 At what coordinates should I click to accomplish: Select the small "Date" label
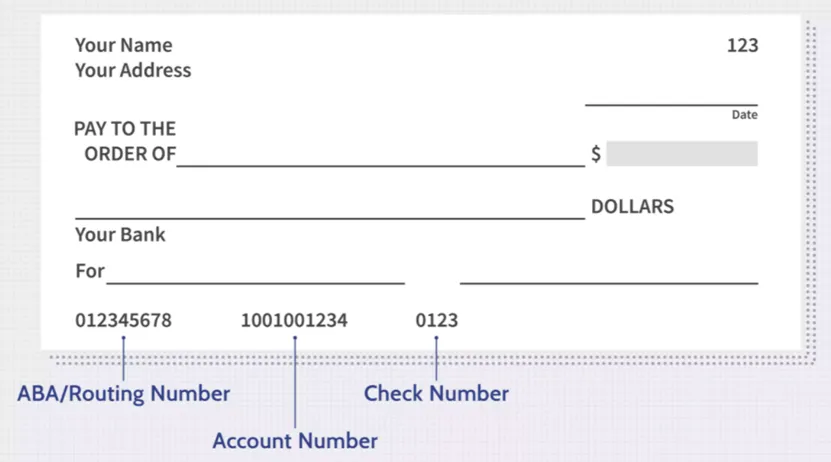coord(744,115)
